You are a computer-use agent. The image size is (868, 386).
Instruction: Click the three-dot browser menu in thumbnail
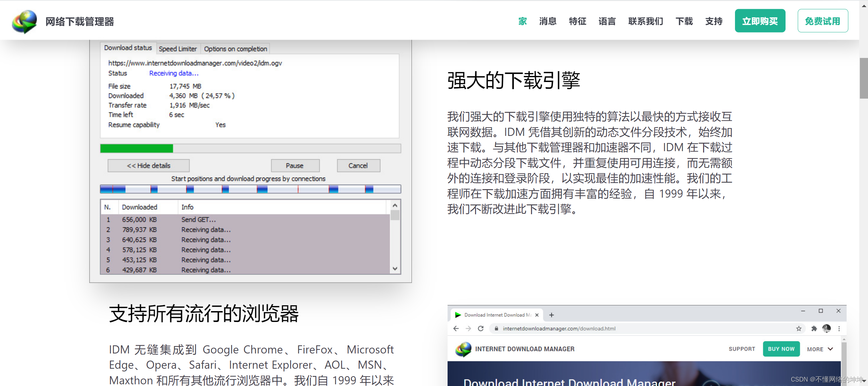pyautogui.click(x=839, y=328)
